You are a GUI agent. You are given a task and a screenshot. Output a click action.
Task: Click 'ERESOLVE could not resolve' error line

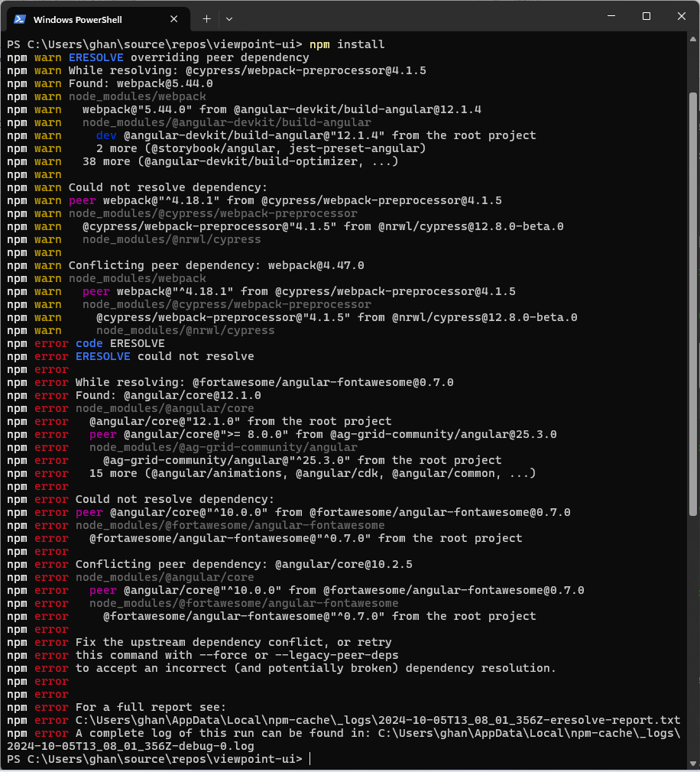(x=164, y=356)
